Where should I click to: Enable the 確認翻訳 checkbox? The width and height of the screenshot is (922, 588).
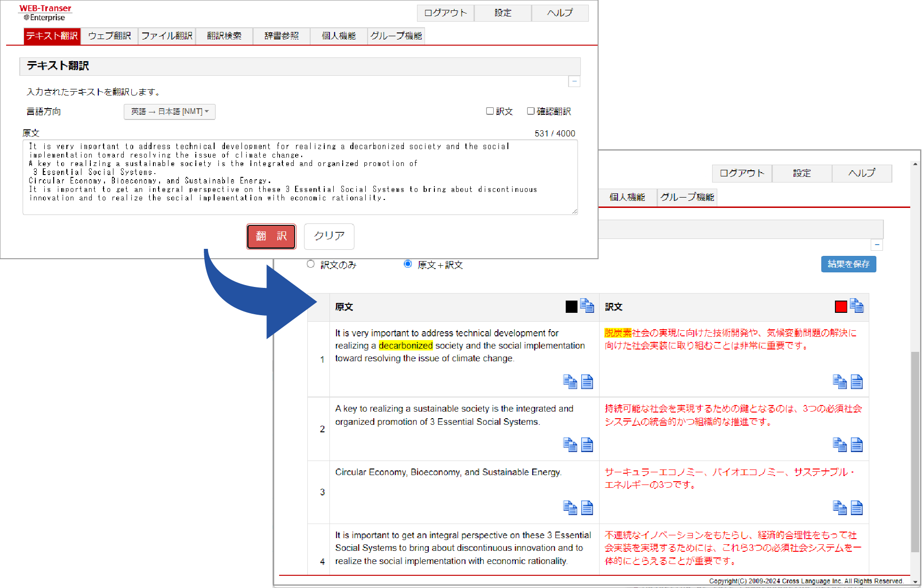[531, 111]
